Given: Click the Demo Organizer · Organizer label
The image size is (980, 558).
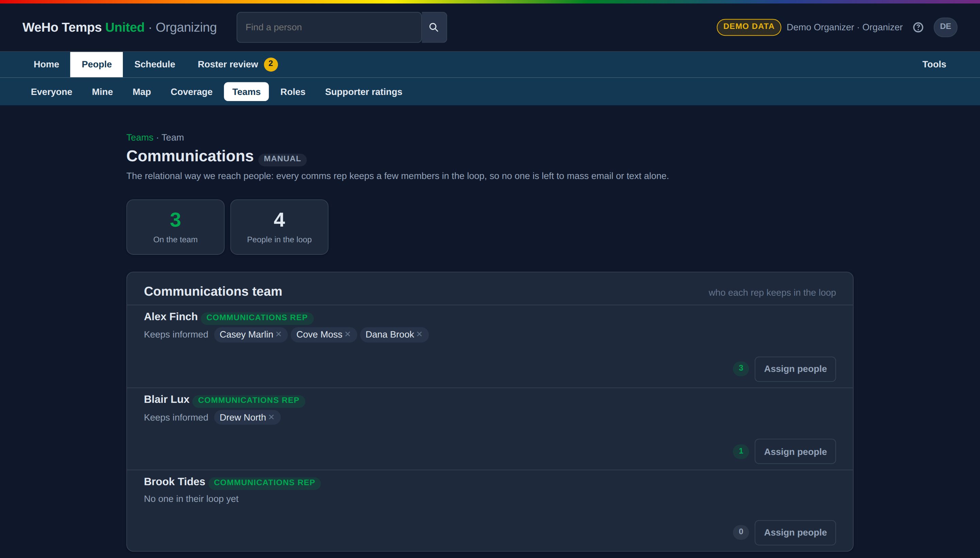Looking at the screenshot, I should 844,27.
